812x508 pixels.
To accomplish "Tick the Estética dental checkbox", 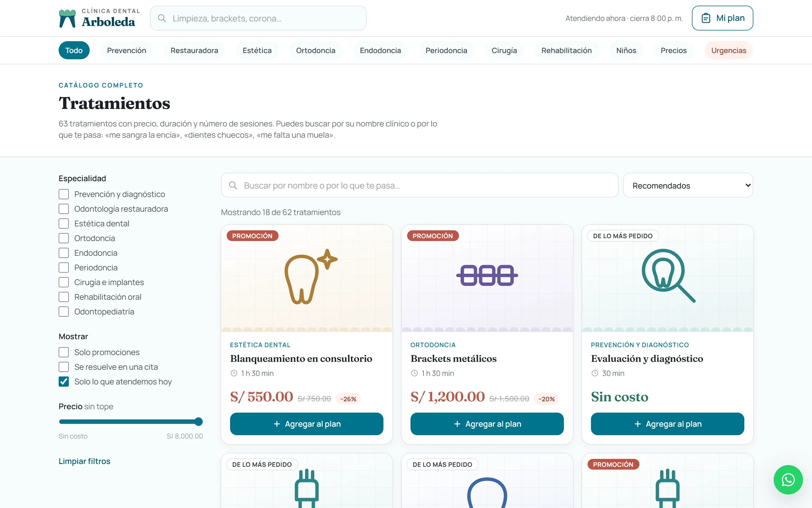I will click(x=64, y=224).
